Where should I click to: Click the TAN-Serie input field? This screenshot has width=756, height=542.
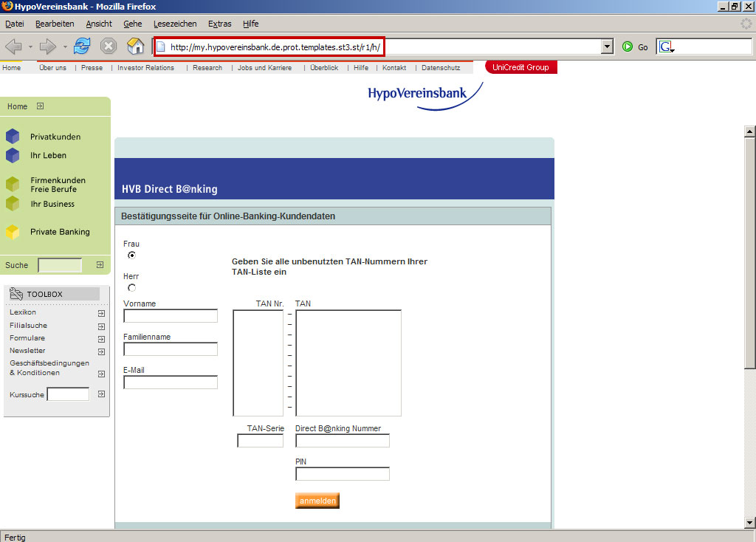tap(261, 441)
